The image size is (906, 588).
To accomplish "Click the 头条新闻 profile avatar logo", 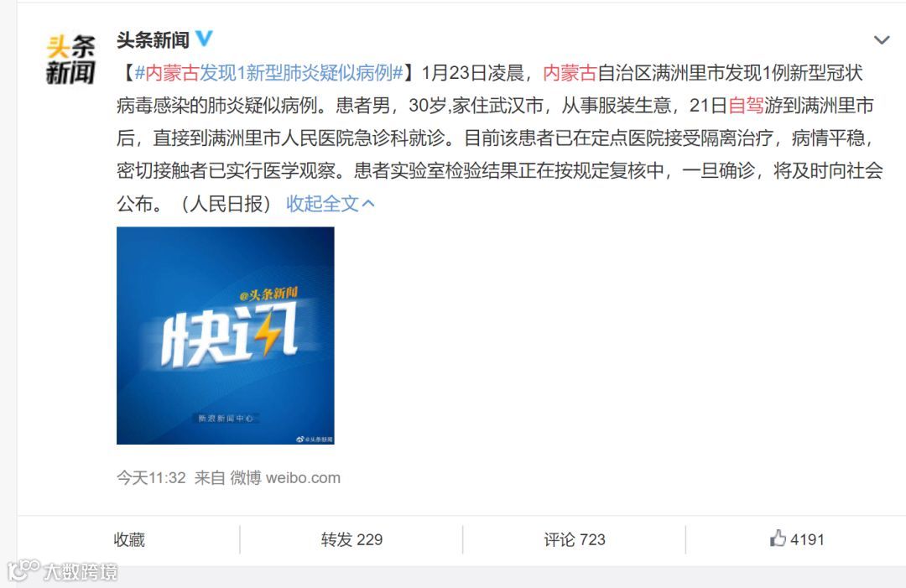I will [x=70, y=59].
